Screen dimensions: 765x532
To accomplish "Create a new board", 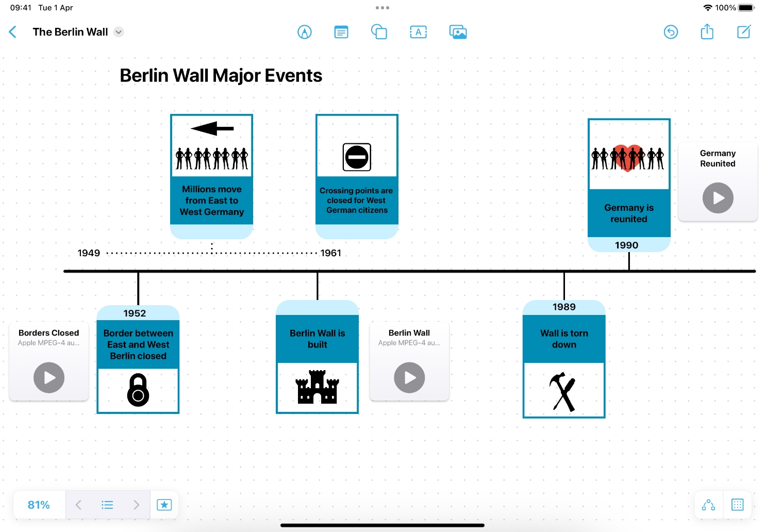I will (743, 32).
